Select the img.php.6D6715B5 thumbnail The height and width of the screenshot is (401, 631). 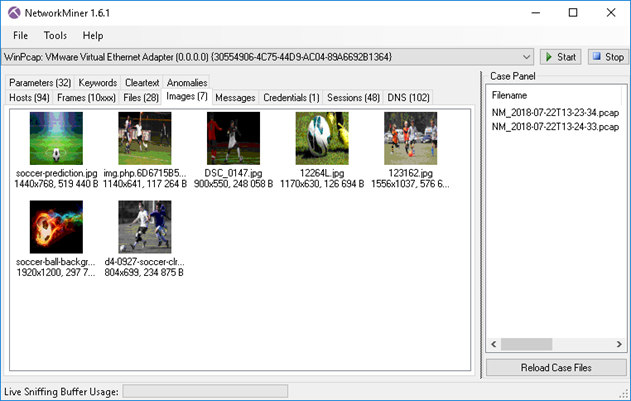click(x=145, y=138)
